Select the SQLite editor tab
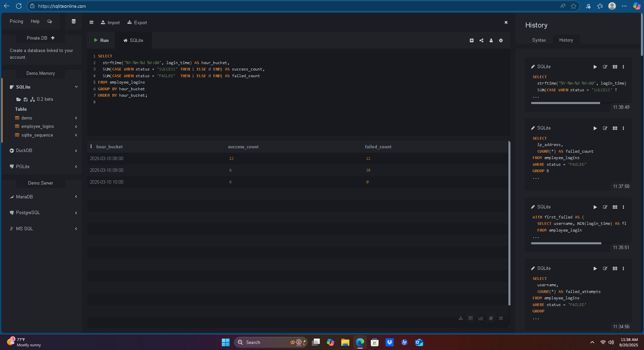 pos(133,40)
